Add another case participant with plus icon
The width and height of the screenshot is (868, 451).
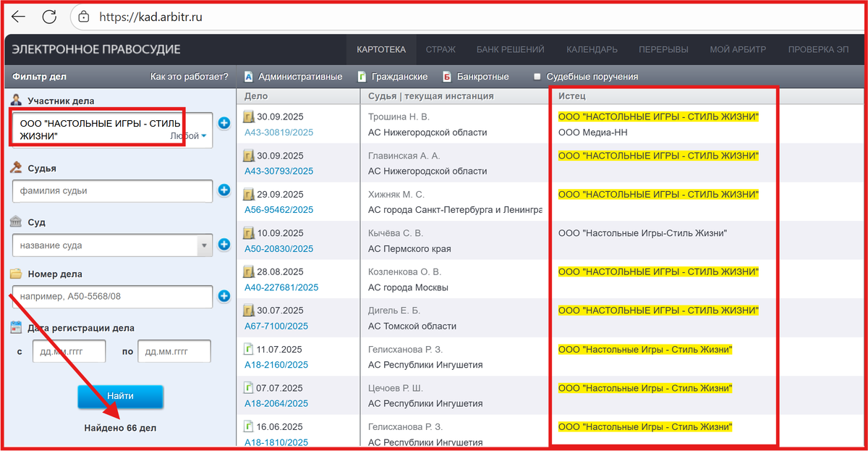(224, 123)
